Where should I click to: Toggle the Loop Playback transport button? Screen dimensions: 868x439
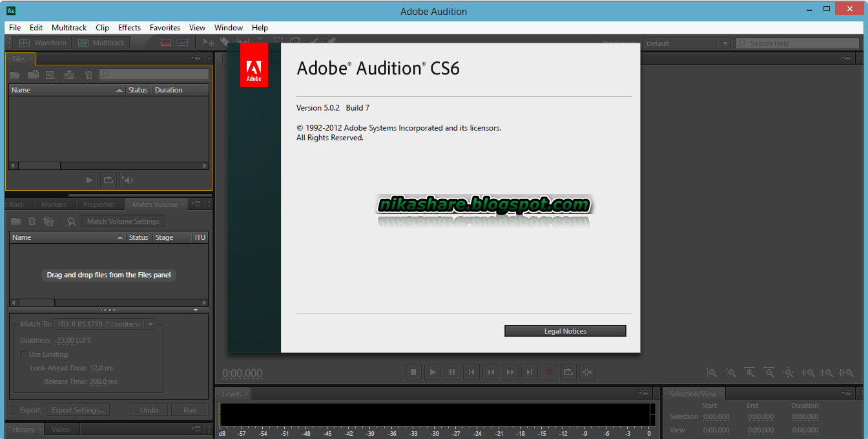pyautogui.click(x=568, y=372)
